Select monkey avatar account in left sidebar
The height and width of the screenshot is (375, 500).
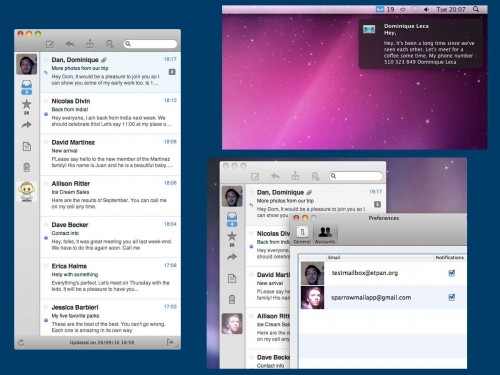click(26, 192)
